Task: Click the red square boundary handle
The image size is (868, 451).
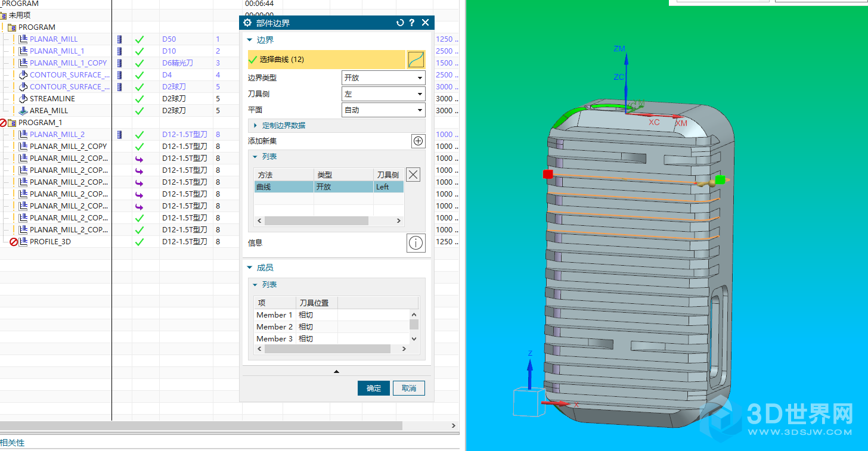Action: (548, 174)
